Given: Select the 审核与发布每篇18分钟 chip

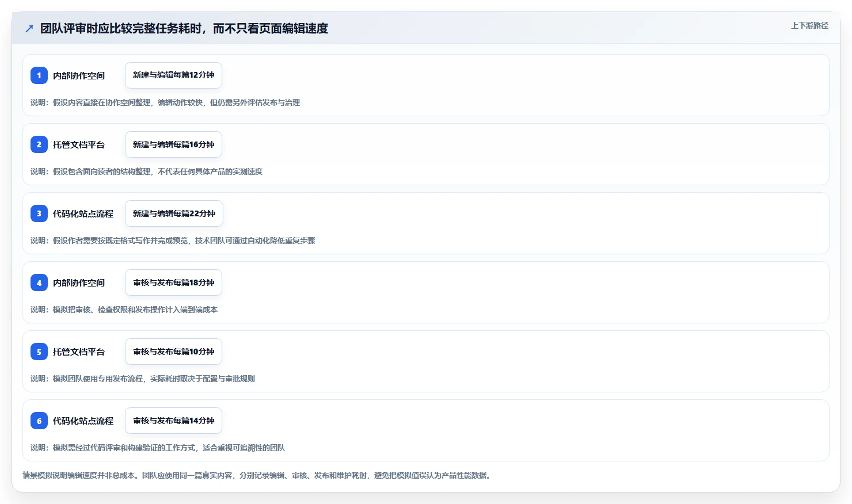Looking at the screenshot, I should (x=173, y=282).
